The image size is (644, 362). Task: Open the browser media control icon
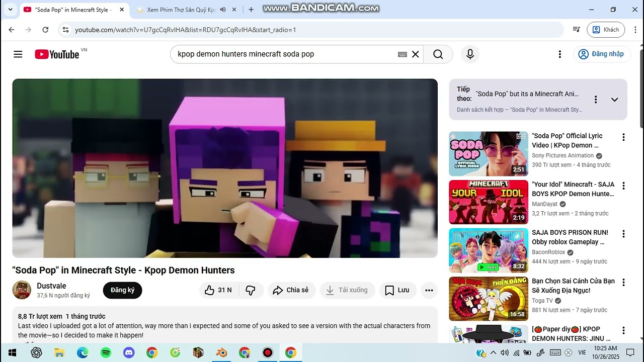(x=577, y=30)
